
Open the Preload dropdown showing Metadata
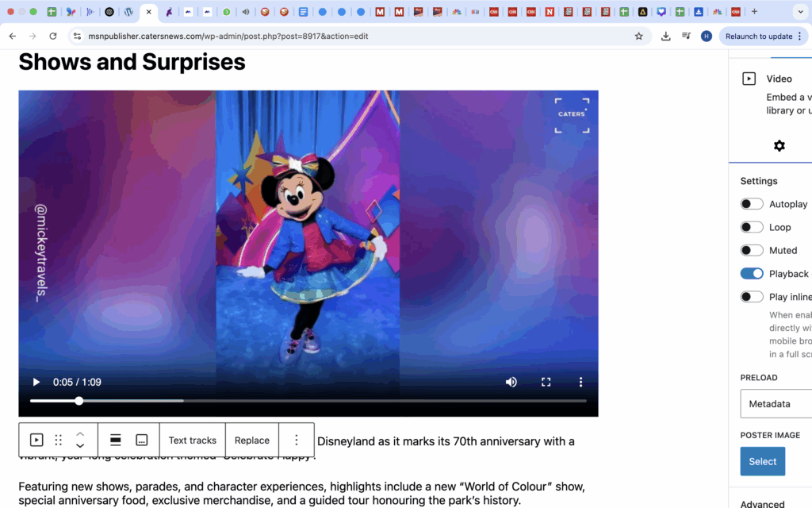pyautogui.click(x=776, y=404)
